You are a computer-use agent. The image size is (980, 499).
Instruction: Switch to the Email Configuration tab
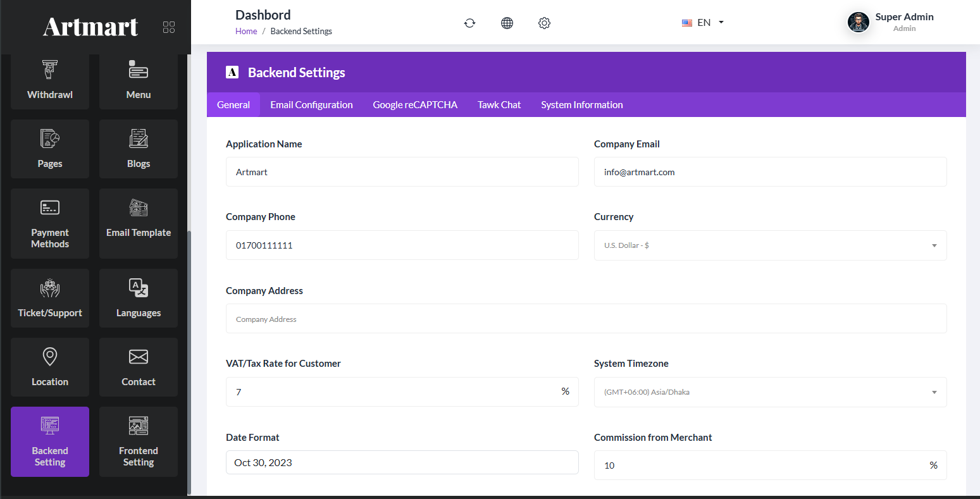point(311,105)
